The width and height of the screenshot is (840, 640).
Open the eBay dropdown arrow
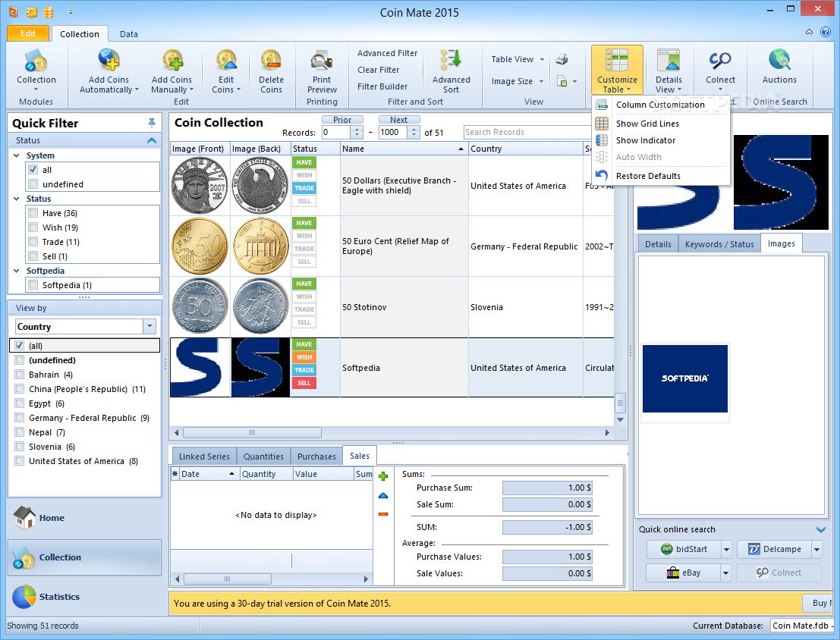click(x=726, y=573)
